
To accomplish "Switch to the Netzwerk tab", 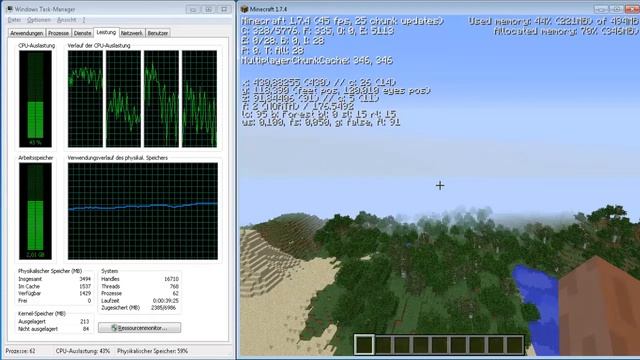I will tap(132, 33).
